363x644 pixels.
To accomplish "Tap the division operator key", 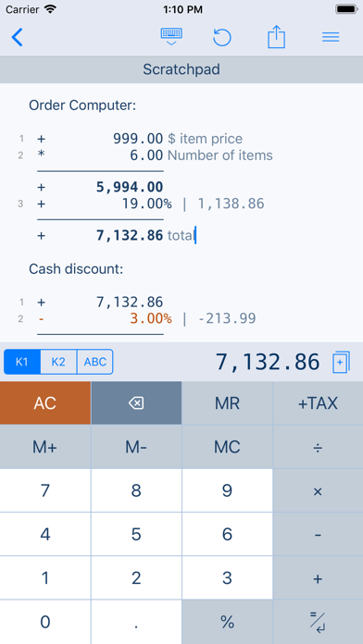I will pos(318,447).
